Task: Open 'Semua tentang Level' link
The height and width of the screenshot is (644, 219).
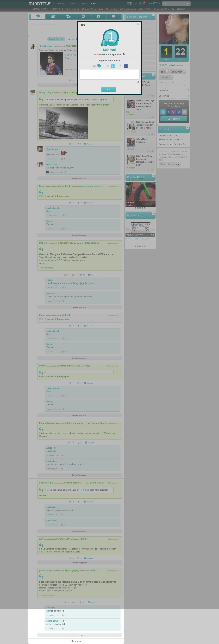Action: (x=169, y=135)
